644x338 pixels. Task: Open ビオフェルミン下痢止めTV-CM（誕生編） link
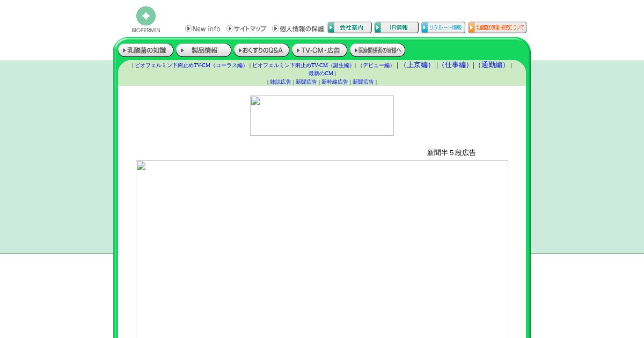(303, 65)
